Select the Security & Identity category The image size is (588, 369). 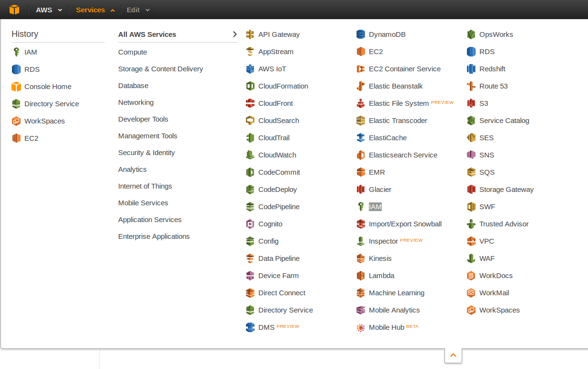[x=146, y=153]
